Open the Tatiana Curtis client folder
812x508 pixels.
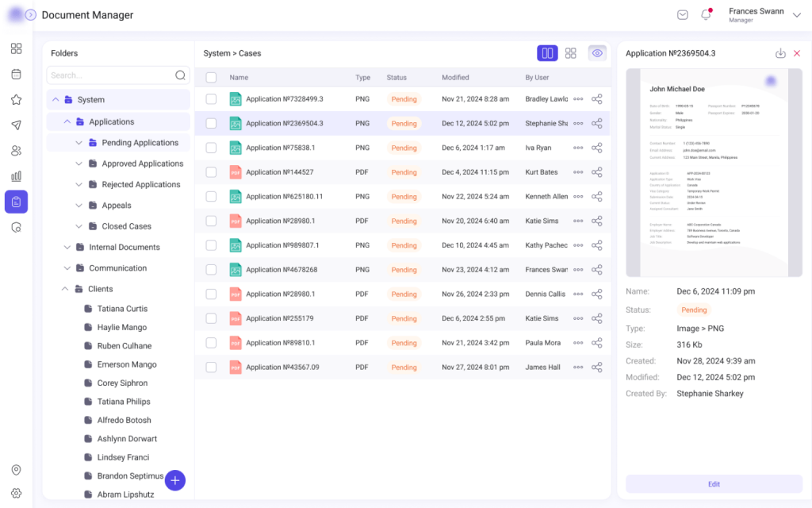(122, 309)
